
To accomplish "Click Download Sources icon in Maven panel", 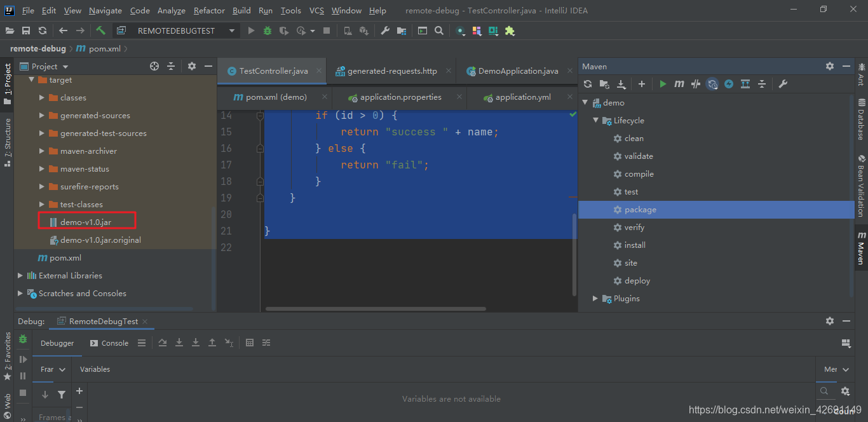I will [x=621, y=84].
